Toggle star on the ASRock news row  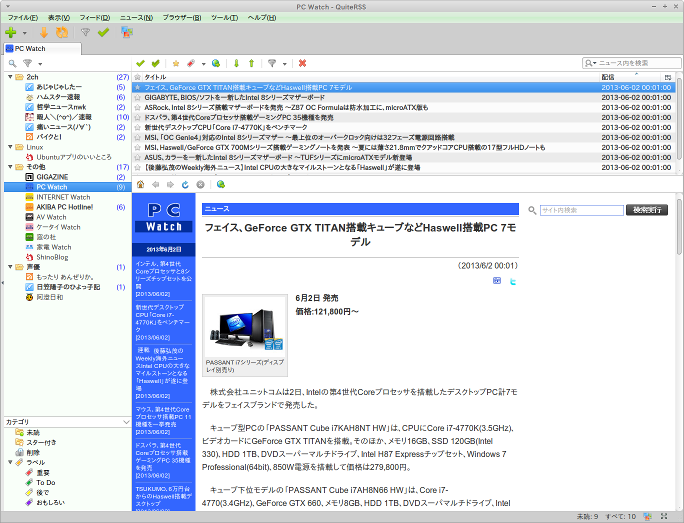138,107
